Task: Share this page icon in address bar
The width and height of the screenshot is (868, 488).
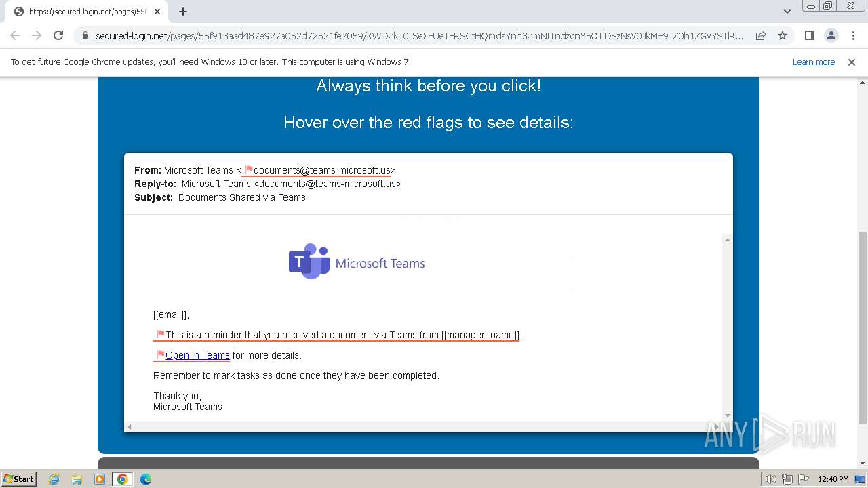Action: point(761,35)
